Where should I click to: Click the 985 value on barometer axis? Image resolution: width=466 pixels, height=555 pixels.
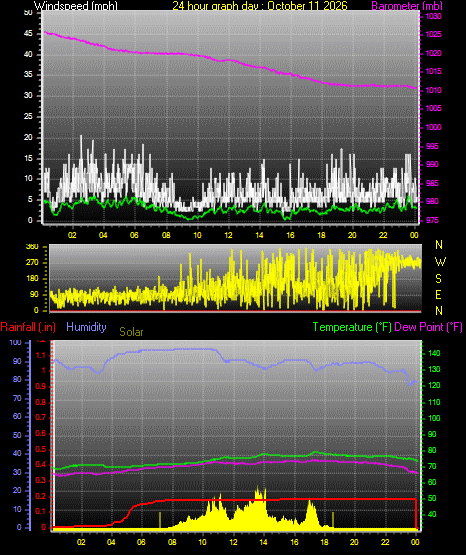click(432, 183)
